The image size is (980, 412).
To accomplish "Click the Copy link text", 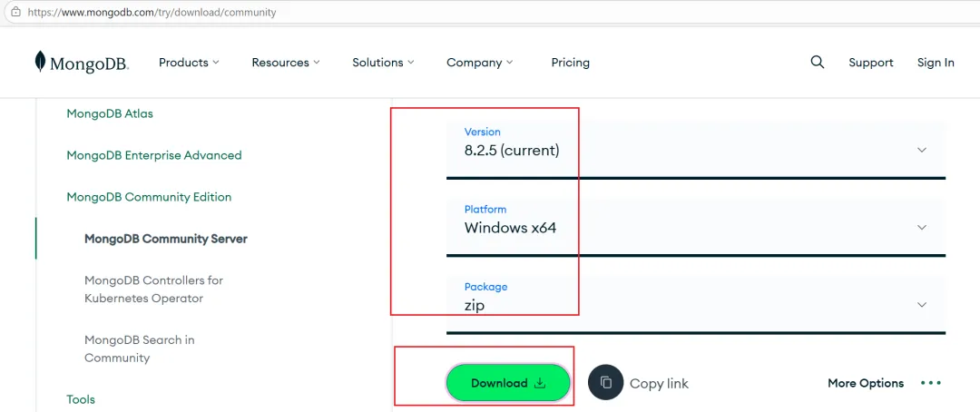I will coord(659,383).
